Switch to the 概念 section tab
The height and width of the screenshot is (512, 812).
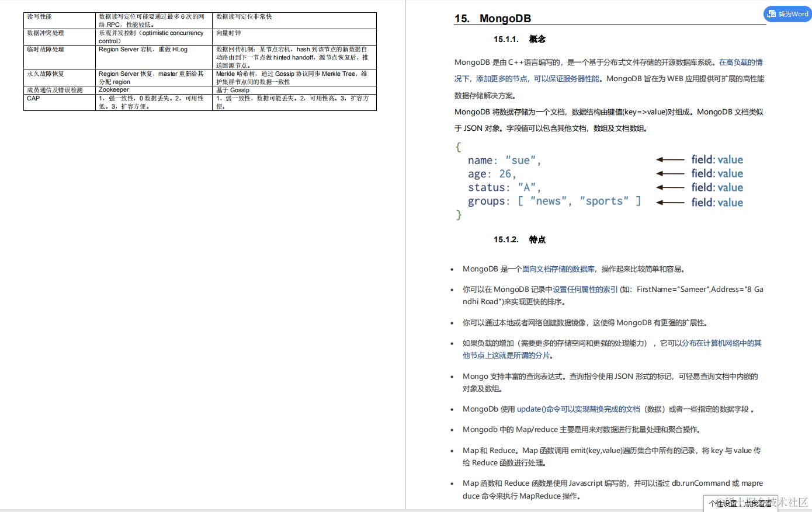(537, 39)
